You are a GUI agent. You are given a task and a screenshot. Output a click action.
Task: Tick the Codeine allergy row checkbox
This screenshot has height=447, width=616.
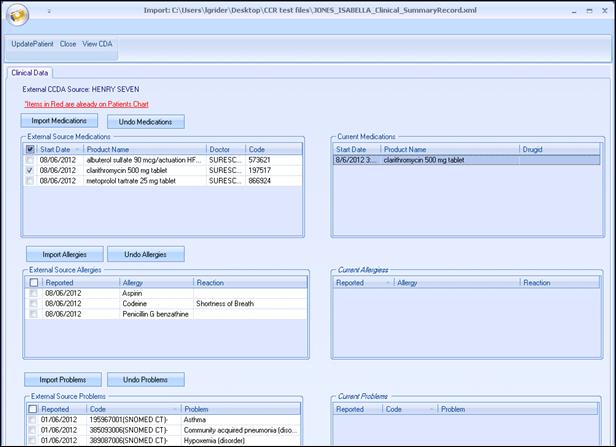click(33, 304)
